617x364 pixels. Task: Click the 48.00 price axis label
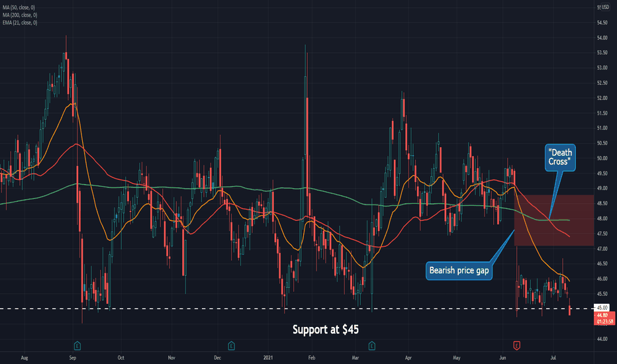[602, 218]
